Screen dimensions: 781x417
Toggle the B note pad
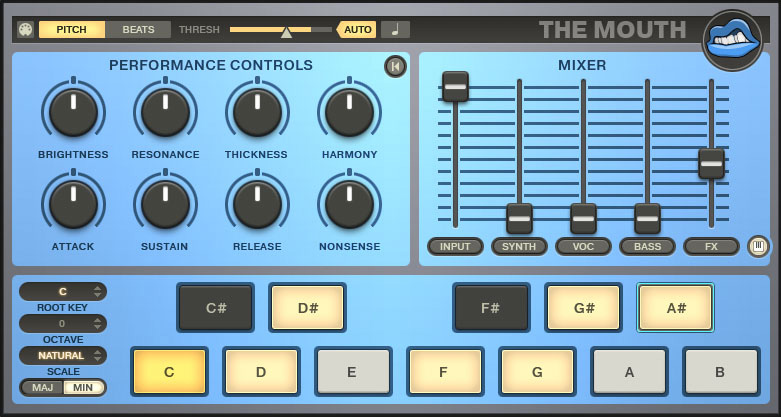[x=721, y=372]
